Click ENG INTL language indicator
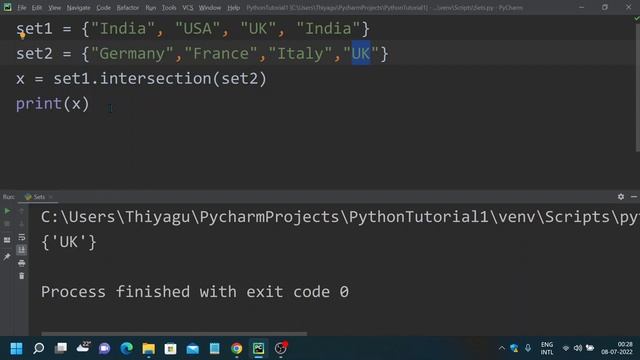 pos(547,348)
